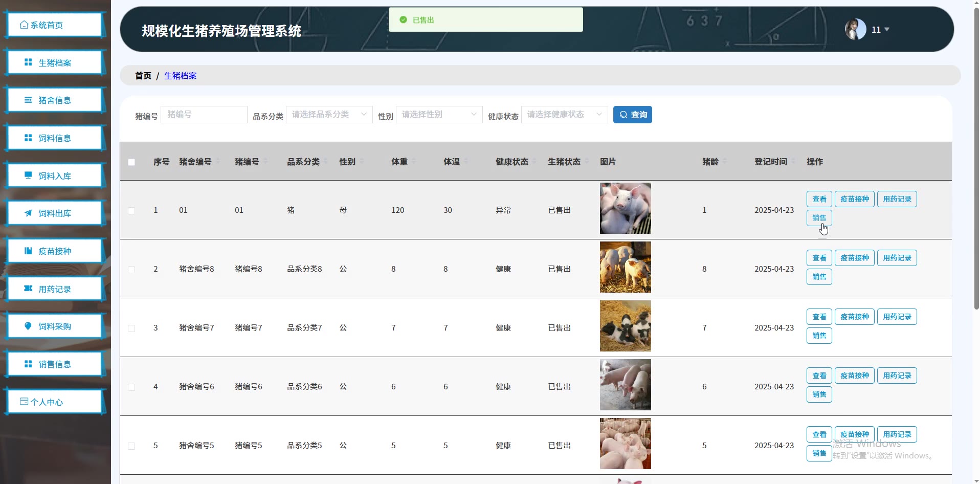This screenshot has height=484, width=980.
Task: Sort table by 猪舍编号 column arrows
Action: click(x=217, y=162)
